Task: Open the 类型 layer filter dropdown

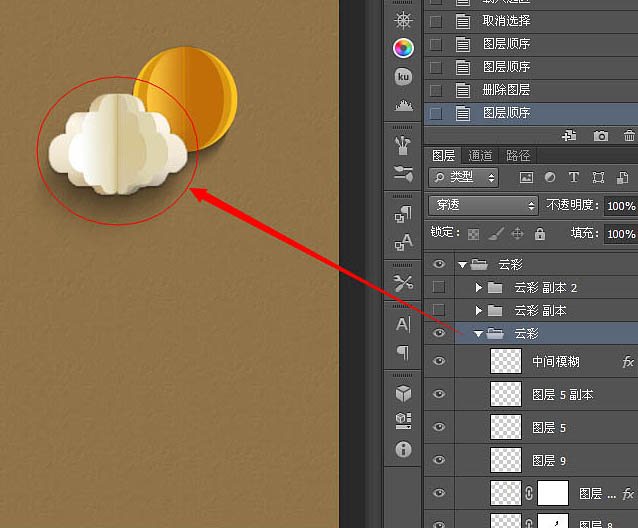Action: [463, 177]
